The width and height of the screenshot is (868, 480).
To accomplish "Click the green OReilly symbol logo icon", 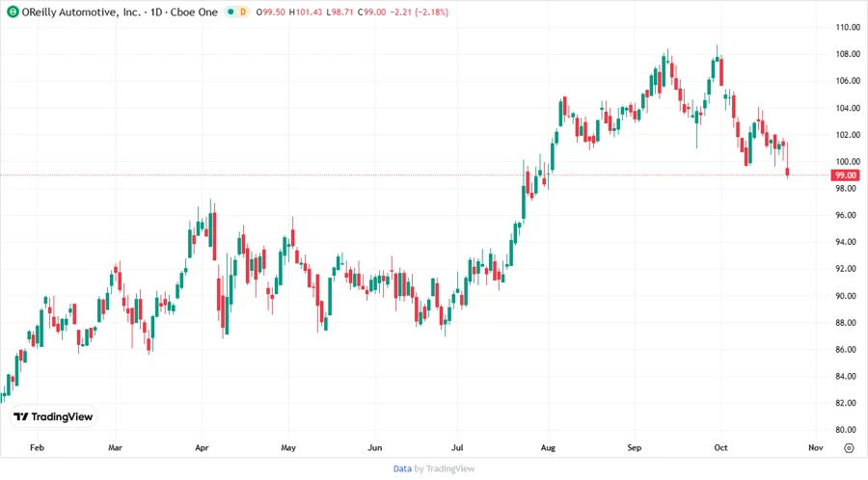I will pyautogui.click(x=13, y=12).
